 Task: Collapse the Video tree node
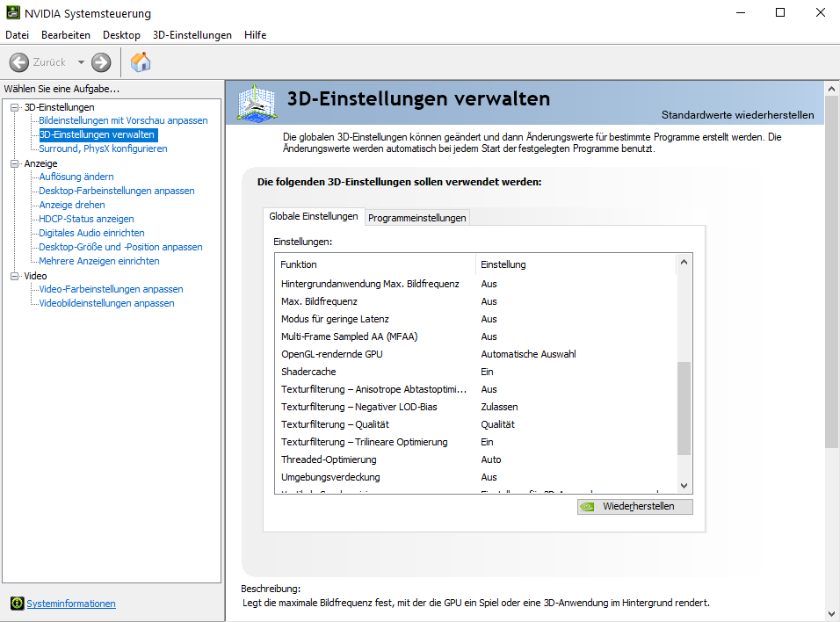pyautogui.click(x=15, y=276)
